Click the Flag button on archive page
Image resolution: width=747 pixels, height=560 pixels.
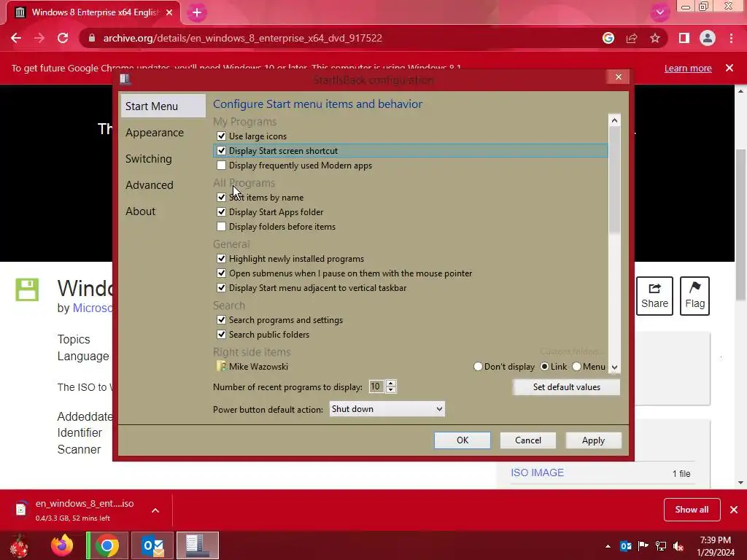[x=694, y=296]
